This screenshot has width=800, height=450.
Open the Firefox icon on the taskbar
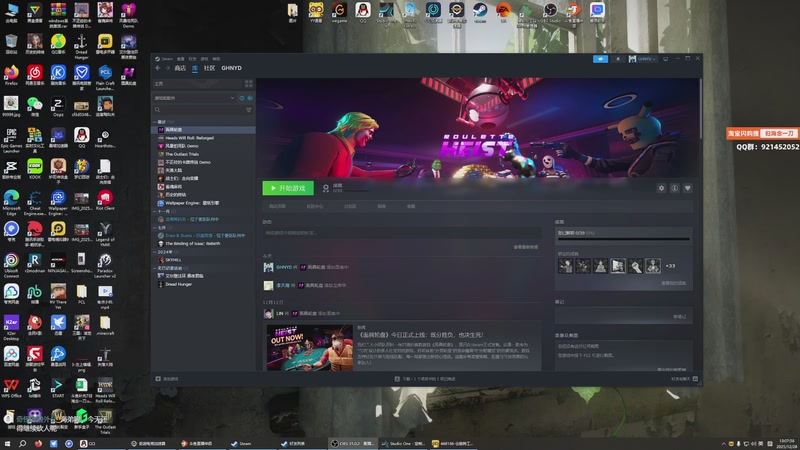coord(38,443)
